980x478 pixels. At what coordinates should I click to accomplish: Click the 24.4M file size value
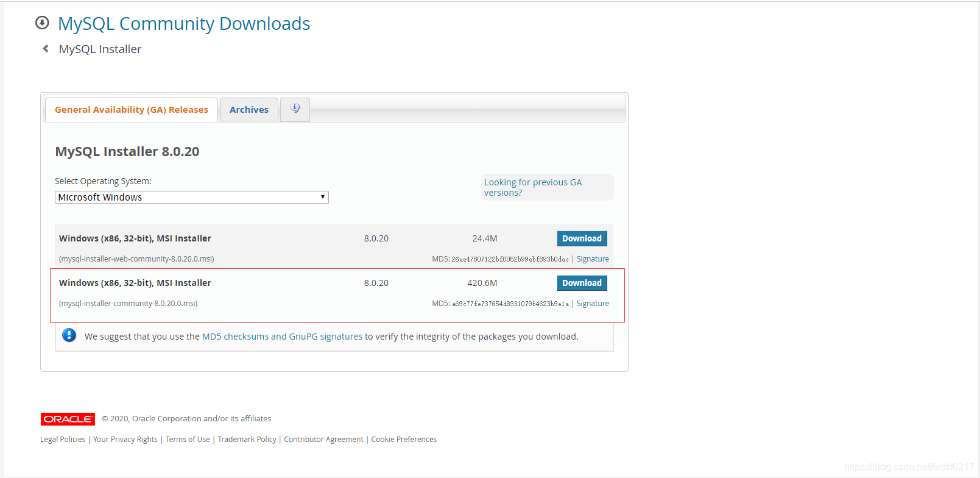(x=485, y=238)
